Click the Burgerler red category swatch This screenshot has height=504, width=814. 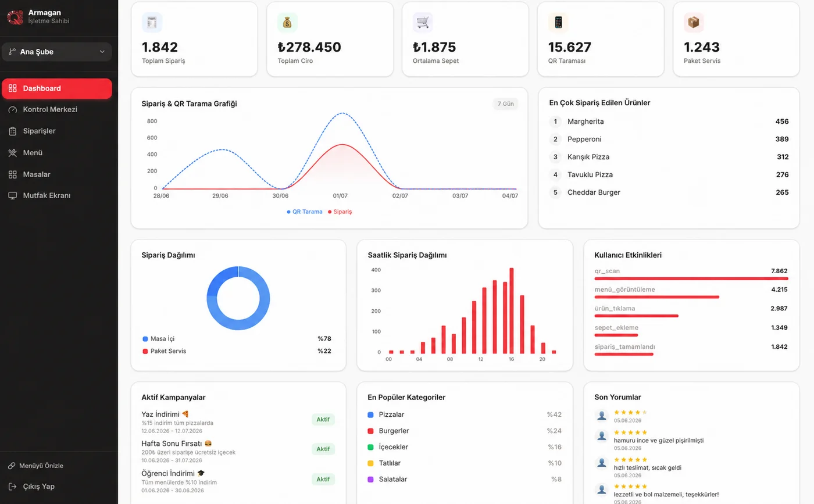click(x=370, y=431)
